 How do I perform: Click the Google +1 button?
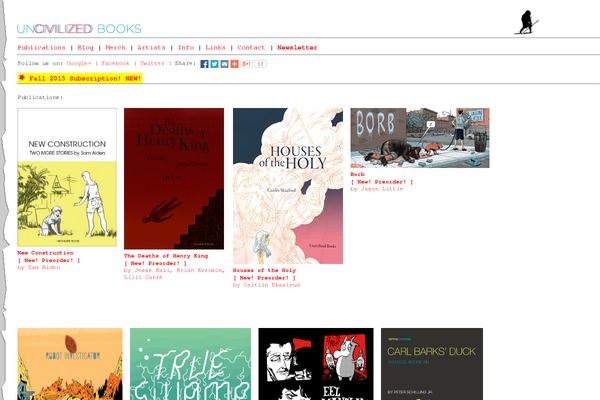(x=246, y=64)
